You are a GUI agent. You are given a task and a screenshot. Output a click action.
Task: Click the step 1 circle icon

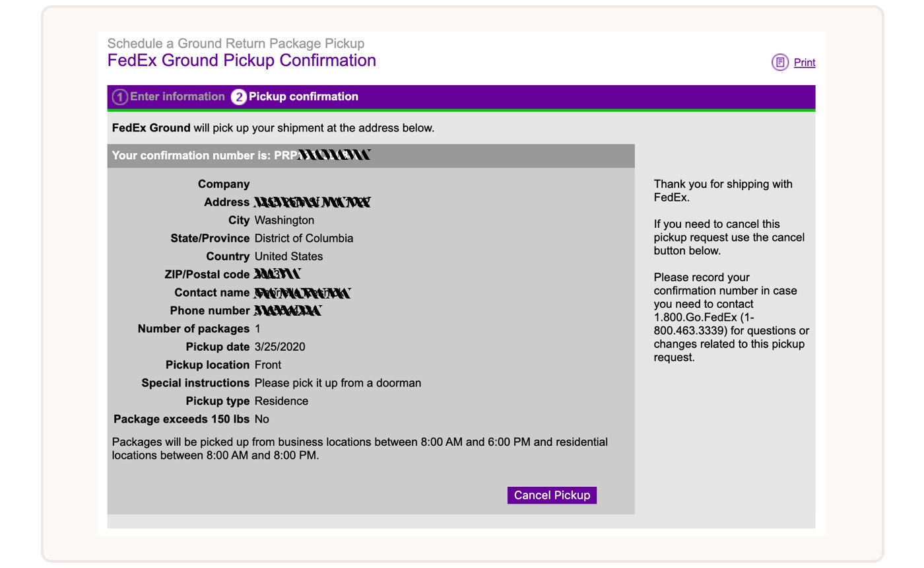[x=119, y=97]
